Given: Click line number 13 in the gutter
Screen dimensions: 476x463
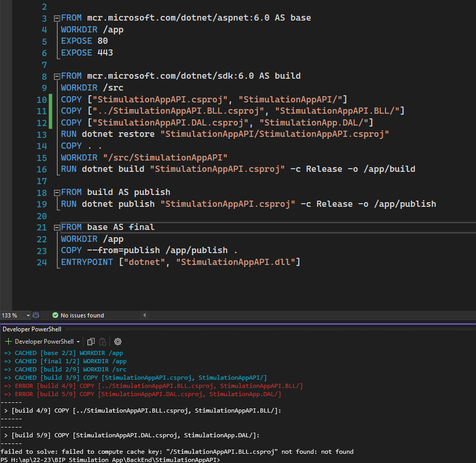Looking at the screenshot, I should click(42, 135).
